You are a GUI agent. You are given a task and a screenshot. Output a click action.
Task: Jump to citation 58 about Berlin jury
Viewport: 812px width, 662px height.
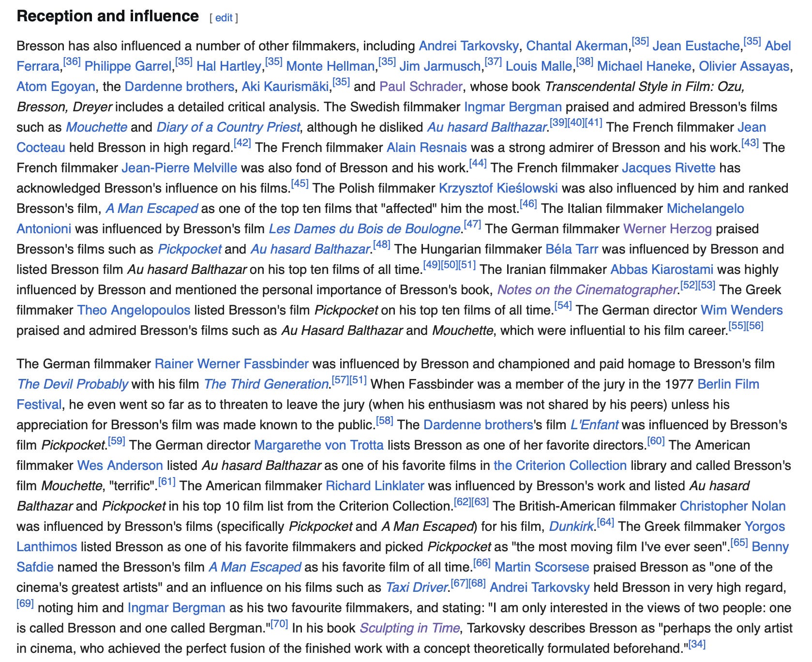click(385, 420)
